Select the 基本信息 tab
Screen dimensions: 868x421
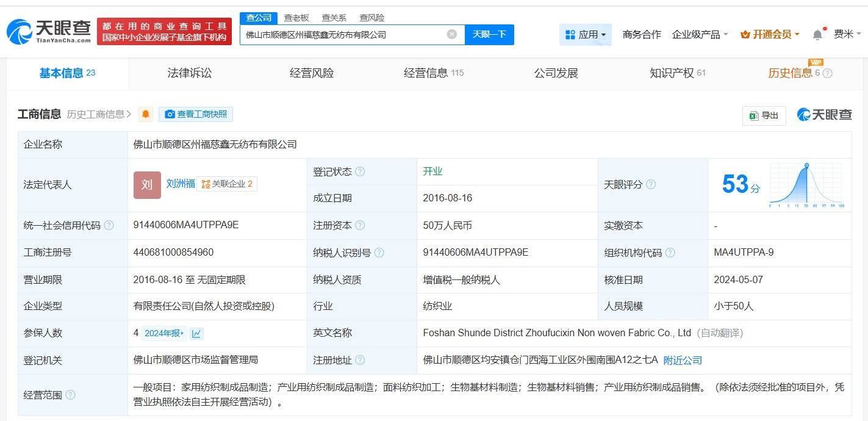pos(68,73)
